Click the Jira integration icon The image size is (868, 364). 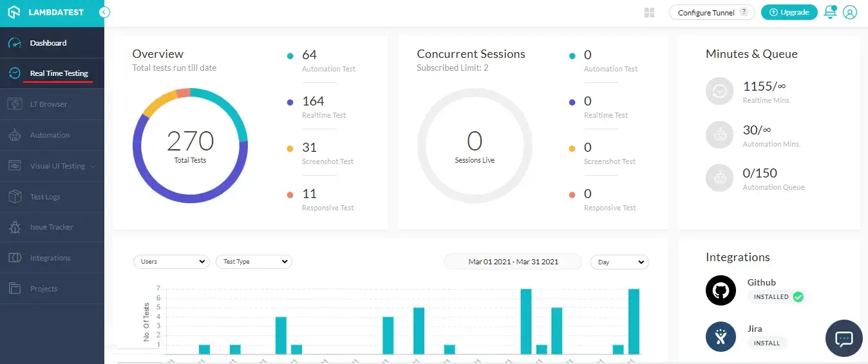721,336
